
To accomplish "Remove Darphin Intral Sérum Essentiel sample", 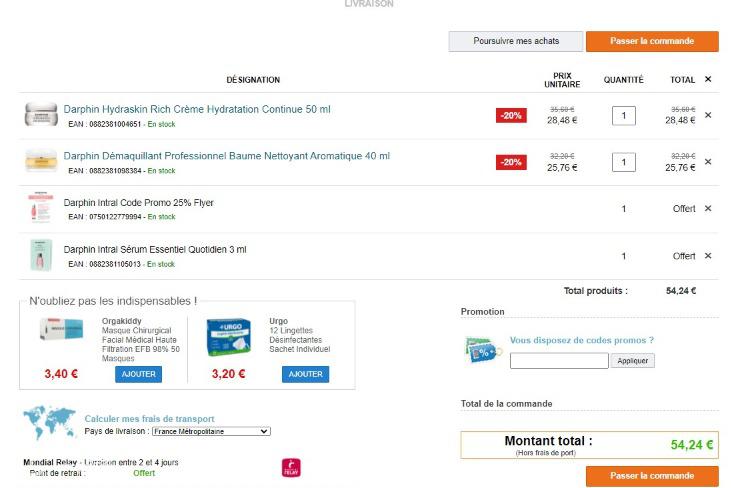I will (x=708, y=256).
